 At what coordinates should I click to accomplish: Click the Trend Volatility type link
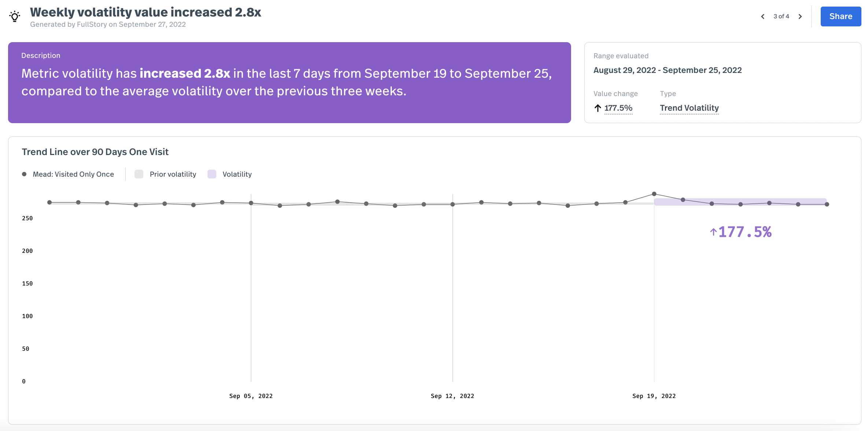click(689, 108)
